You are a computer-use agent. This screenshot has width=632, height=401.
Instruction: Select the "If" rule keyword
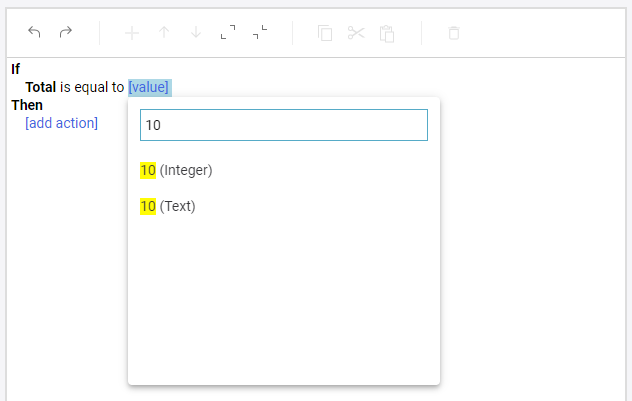coord(16,69)
